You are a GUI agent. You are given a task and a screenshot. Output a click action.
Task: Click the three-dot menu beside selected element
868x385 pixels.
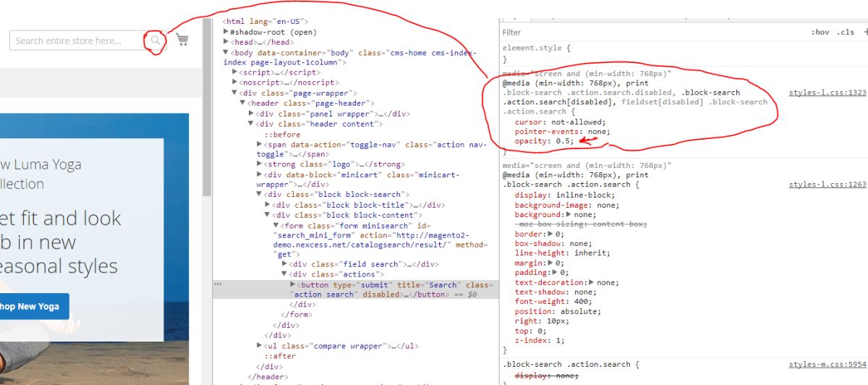[218, 285]
